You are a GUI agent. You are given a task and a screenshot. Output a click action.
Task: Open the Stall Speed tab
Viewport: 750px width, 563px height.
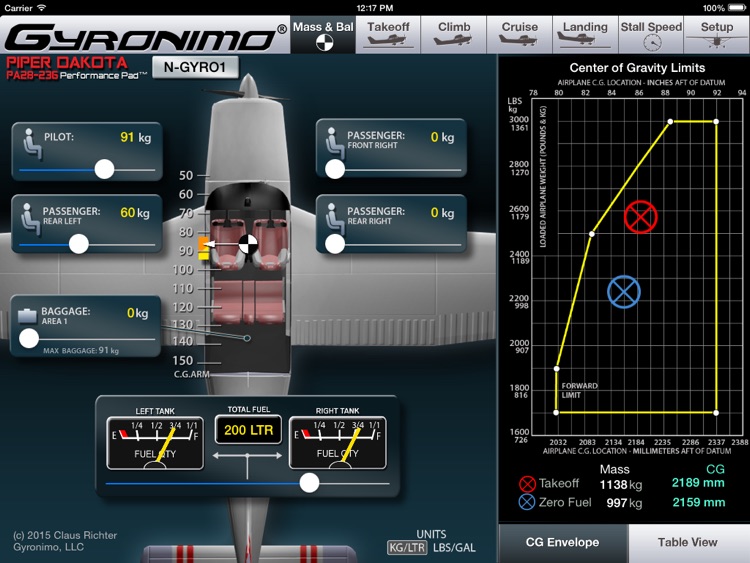click(651, 35)
